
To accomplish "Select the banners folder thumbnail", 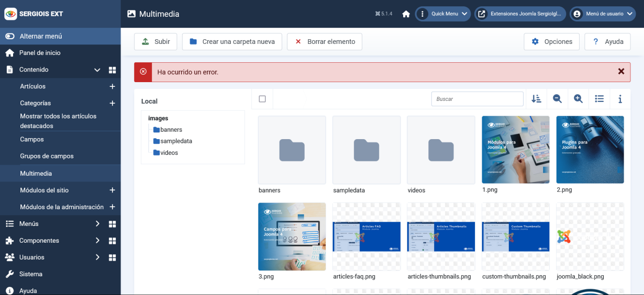I will tap(292, 150).
